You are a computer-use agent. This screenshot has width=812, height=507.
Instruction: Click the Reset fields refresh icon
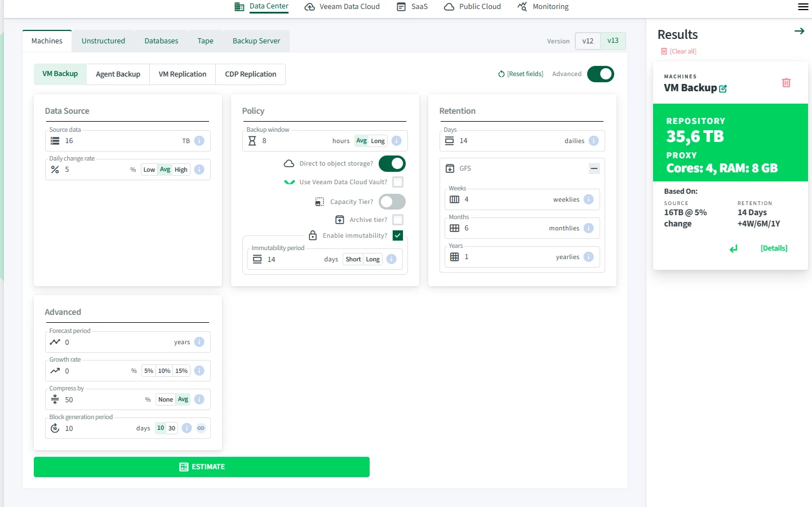point(502,74)
